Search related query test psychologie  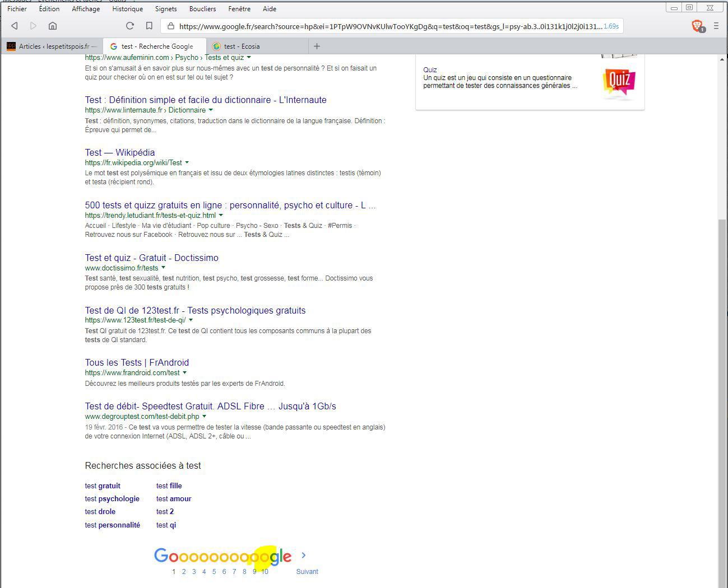(112, 499)
